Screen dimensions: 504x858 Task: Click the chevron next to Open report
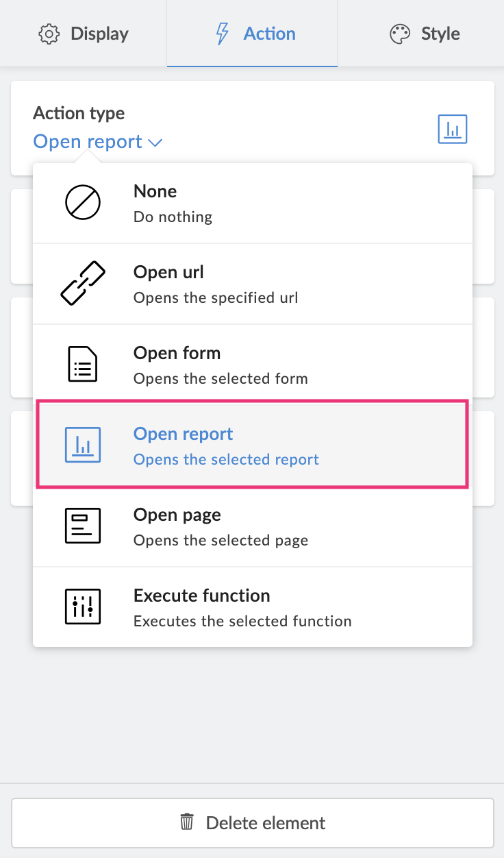tap(155, 143)
